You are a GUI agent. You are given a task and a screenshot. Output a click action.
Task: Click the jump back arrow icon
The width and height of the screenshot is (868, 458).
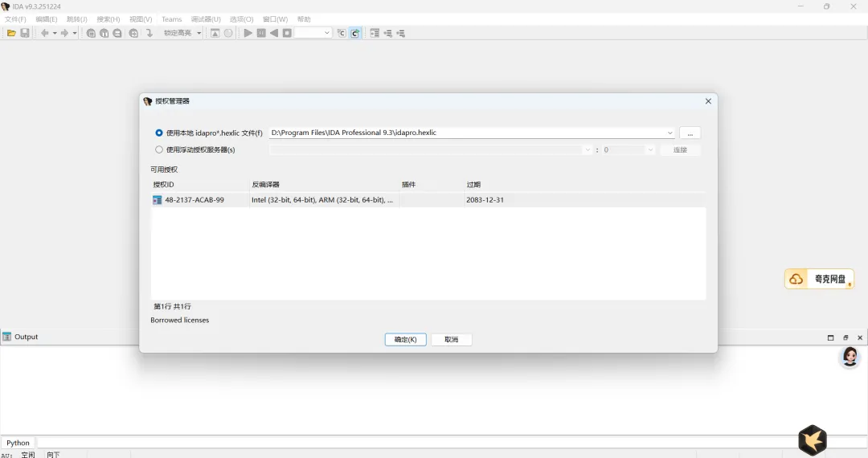click(x=44, y=33)
